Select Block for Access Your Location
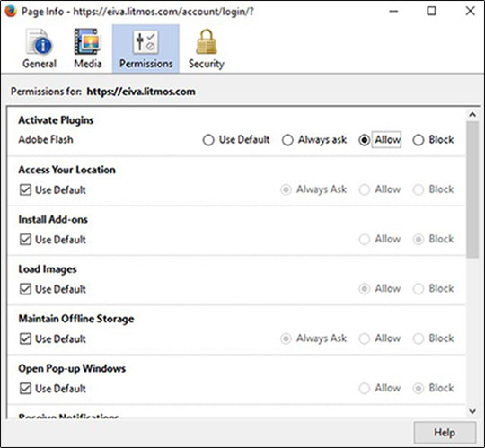Viewport: 485px width, 448px height. click(419, 189)
